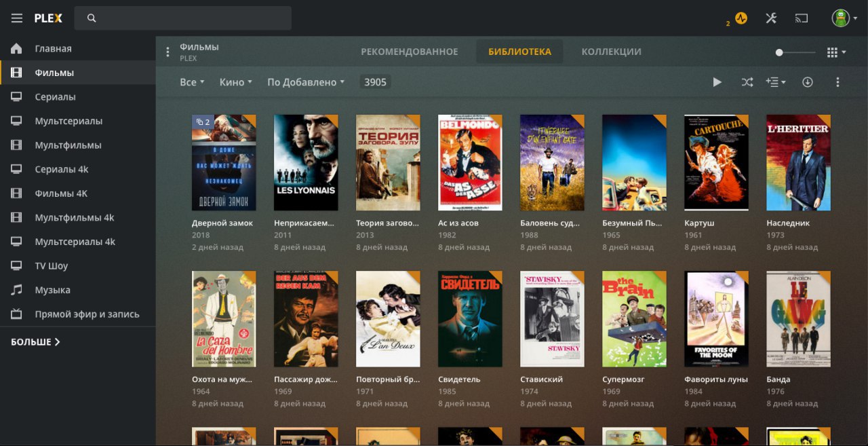Click the monitor icon next to Сериалы 4k
868x446 pixels.
[x=17, y=169]
